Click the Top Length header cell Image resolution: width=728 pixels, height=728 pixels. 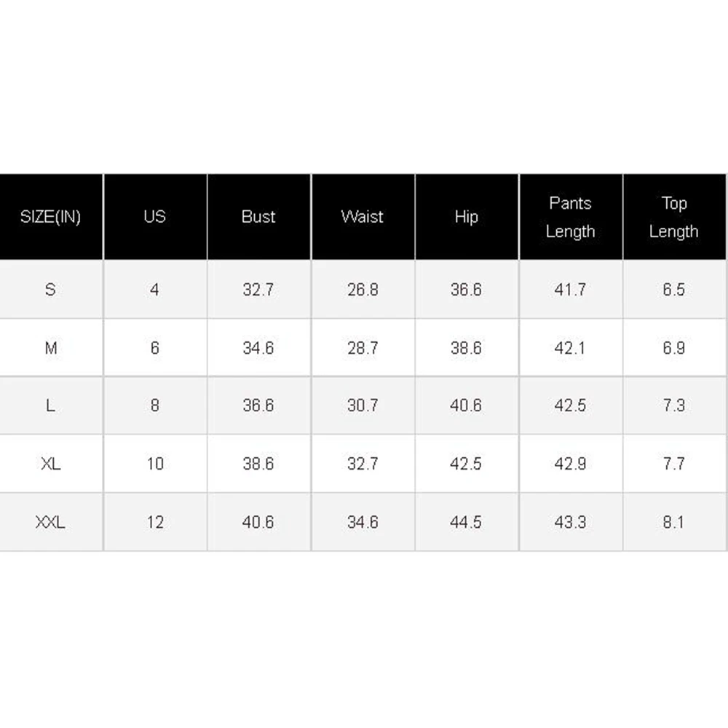[x=673, y=217]
